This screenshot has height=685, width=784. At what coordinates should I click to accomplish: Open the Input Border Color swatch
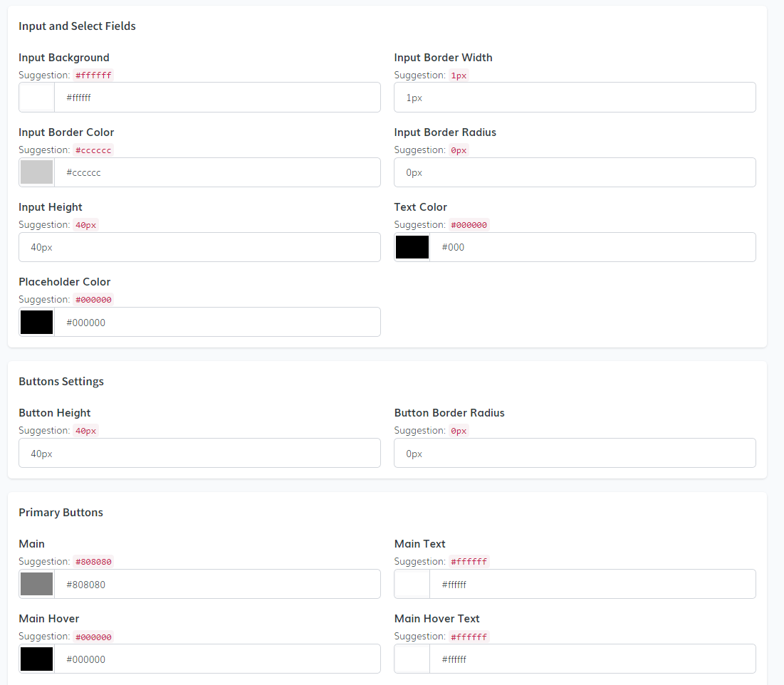click(37, 172)
